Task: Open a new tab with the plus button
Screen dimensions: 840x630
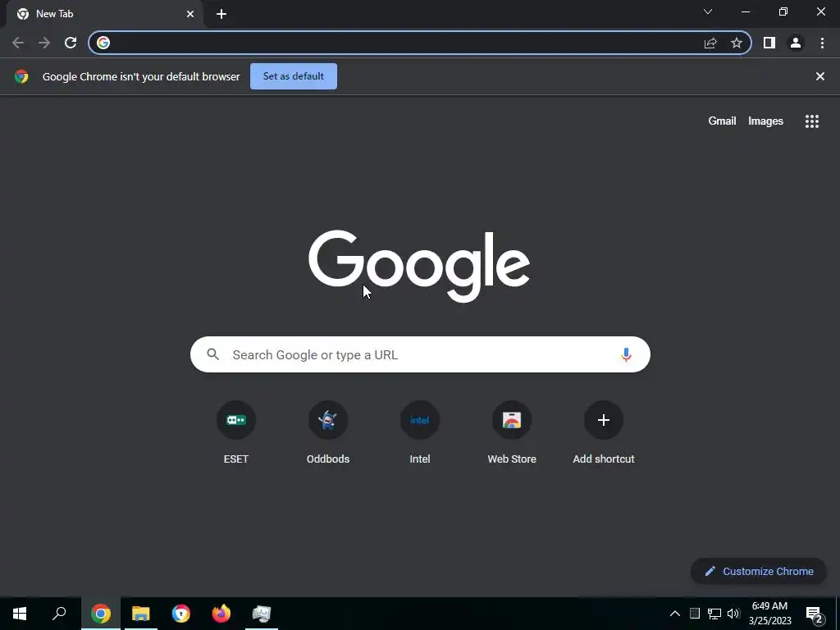Action: coord(221,14)
